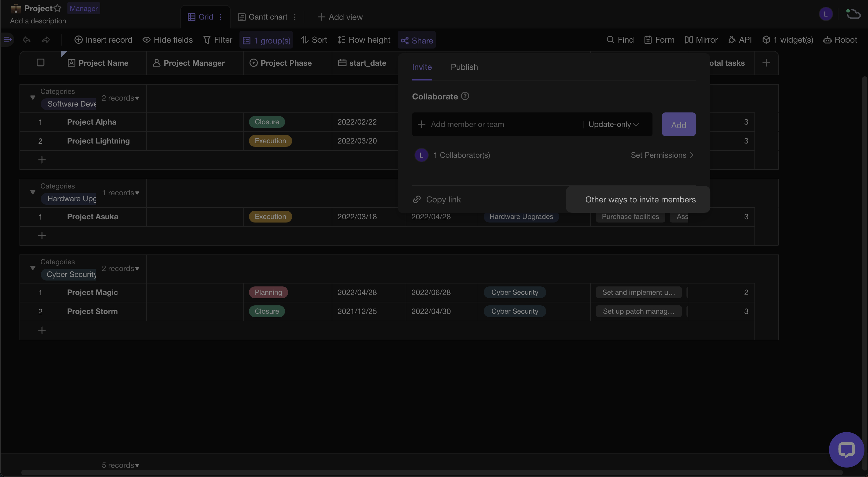Image resolution: width=868 pixels, height=477 pixels.
Task: Add record in Cyber Security group
Action: (42, 330)
